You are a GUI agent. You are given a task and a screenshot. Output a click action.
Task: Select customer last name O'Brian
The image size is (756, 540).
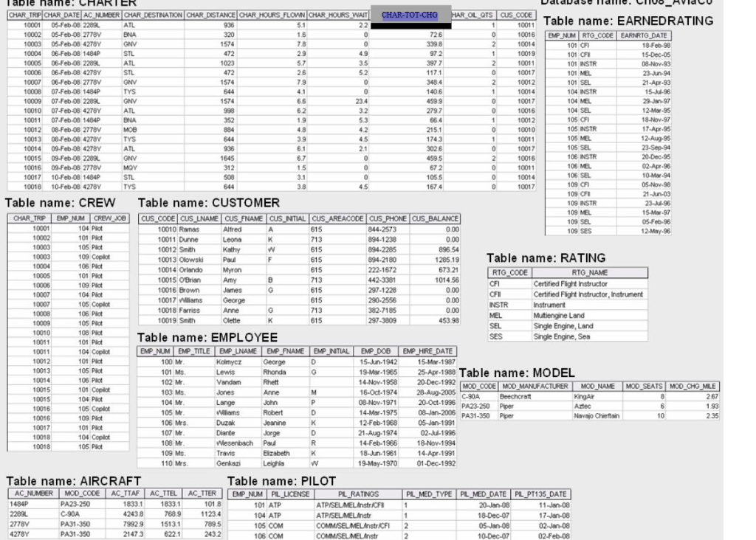pos(190,280)
